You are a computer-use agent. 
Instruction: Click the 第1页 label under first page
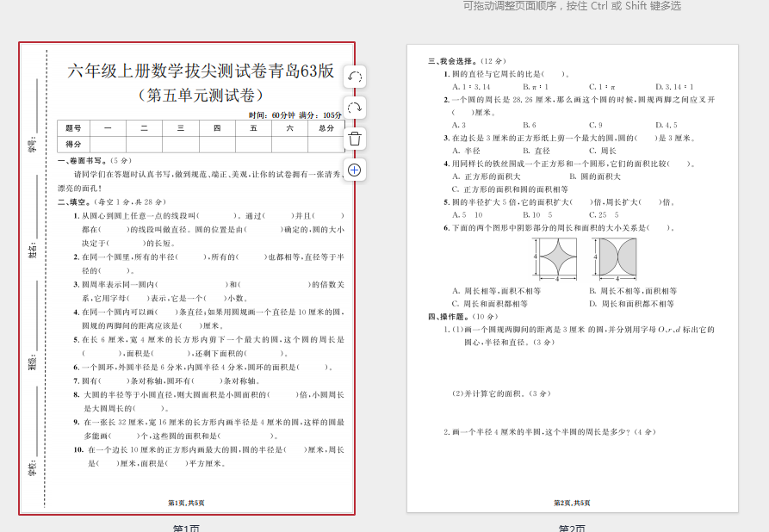tap(187, 527)
